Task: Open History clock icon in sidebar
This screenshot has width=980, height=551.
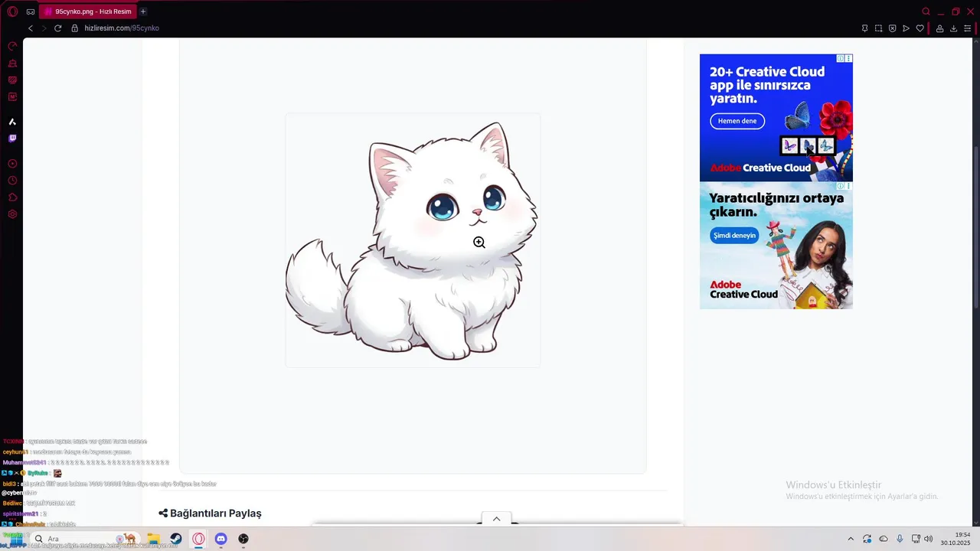Action: click(12, 181)
